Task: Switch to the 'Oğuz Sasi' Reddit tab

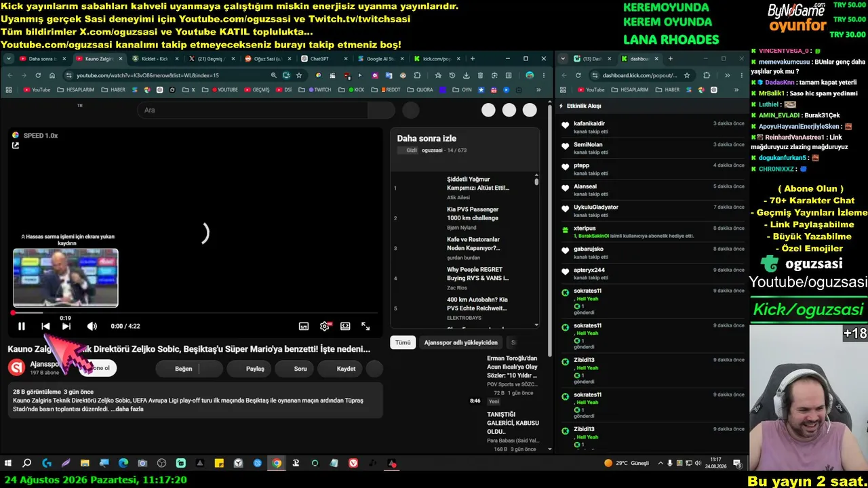Action: click(x=267, y=59)
